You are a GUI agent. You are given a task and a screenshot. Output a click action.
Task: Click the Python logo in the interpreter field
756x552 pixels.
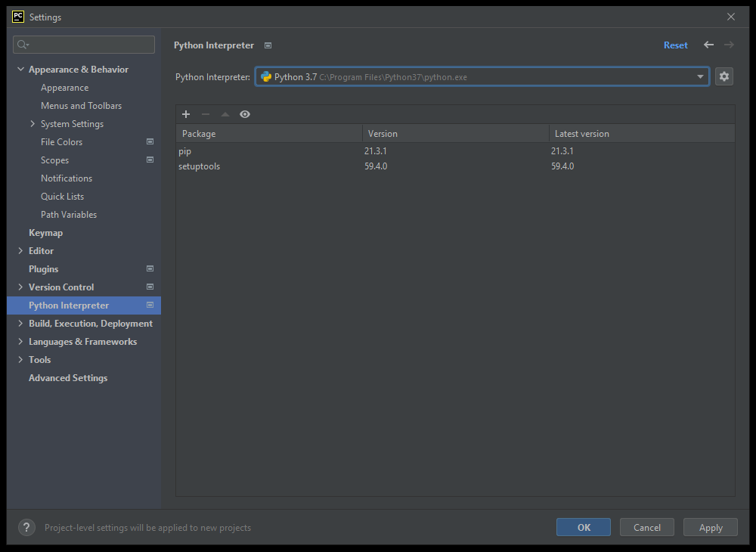coord(266,76)
